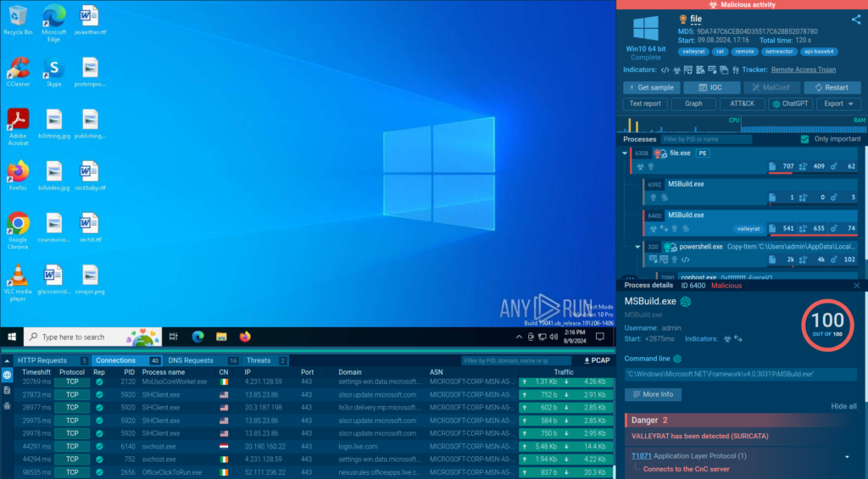
Task: Open the Export dropdown menu
Action: [x=838, y=103]
